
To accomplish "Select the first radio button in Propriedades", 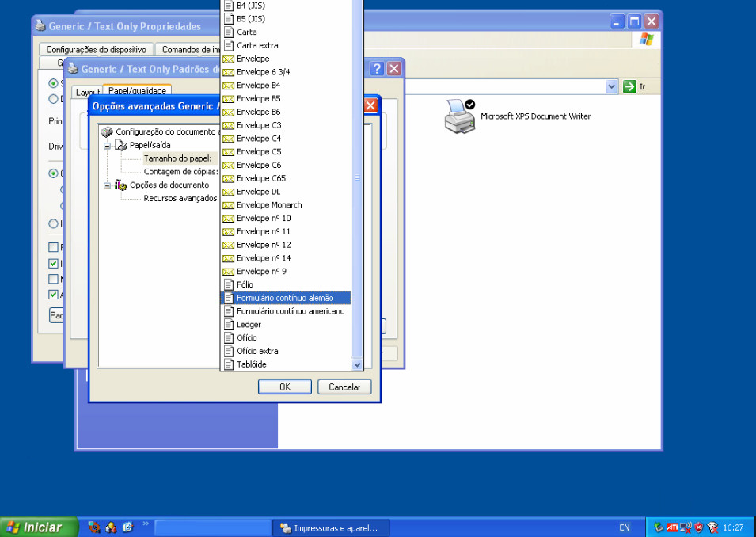I will click(x=54, y=82).
